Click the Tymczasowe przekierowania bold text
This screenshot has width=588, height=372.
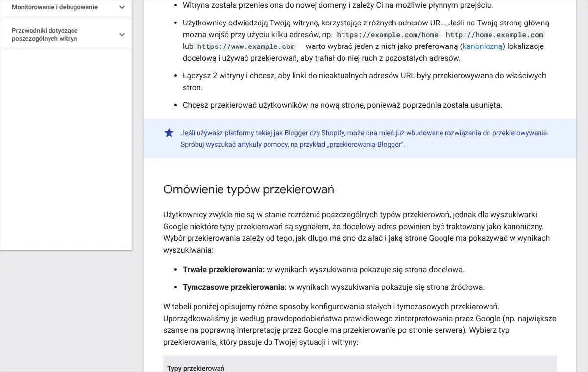pos(234,287)
